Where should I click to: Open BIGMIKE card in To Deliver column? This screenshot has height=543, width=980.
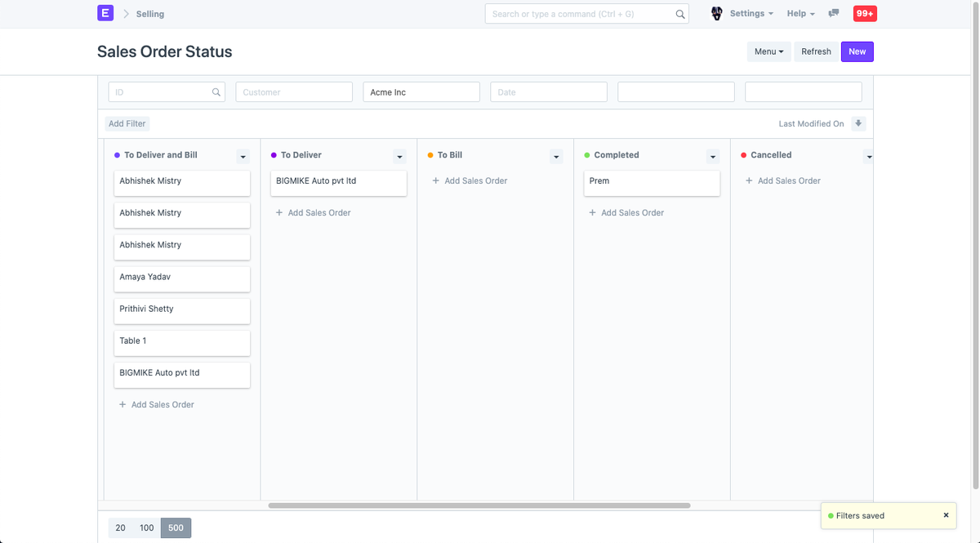point(339,183)
